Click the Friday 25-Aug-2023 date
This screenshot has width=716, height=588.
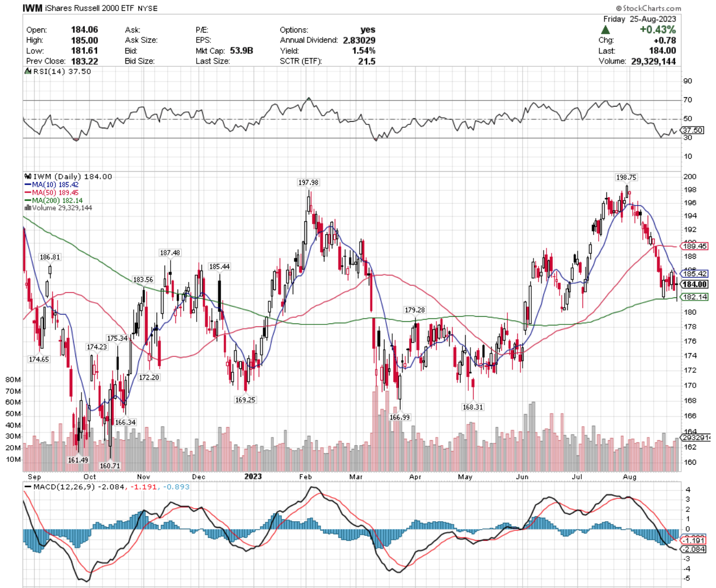[x=639, y=19]
